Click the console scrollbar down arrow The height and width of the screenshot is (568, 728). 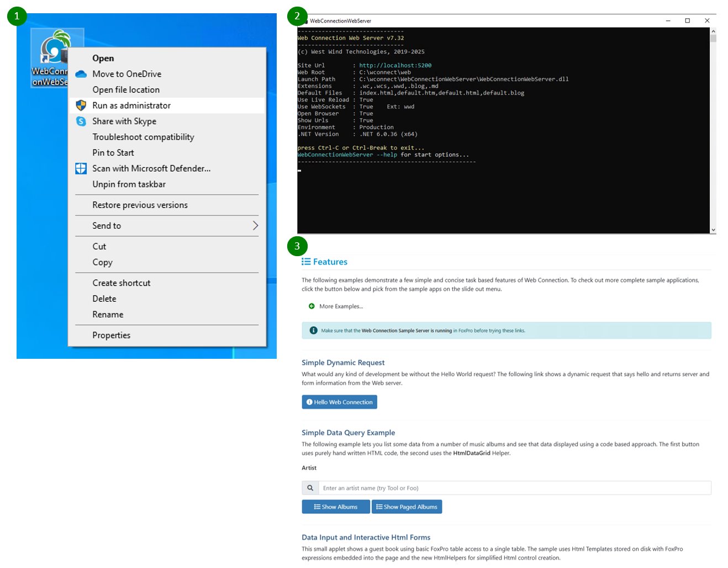point(713,230)
